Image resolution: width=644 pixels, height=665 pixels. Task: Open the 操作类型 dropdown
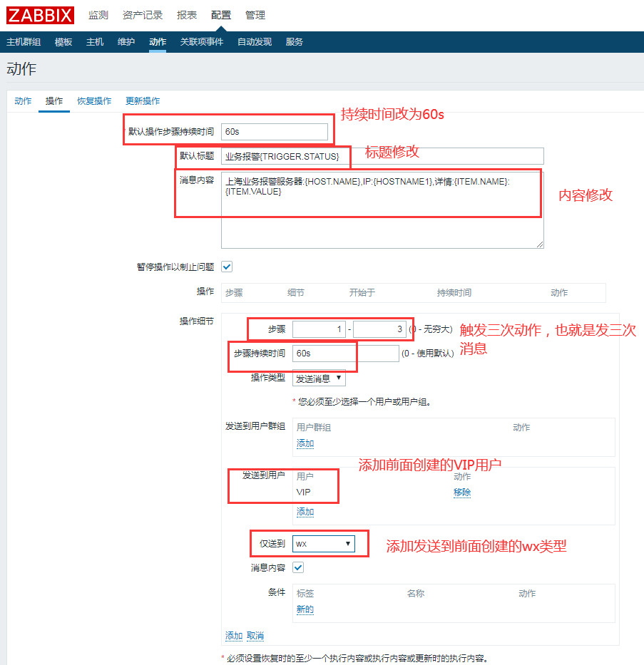(319, 378)
